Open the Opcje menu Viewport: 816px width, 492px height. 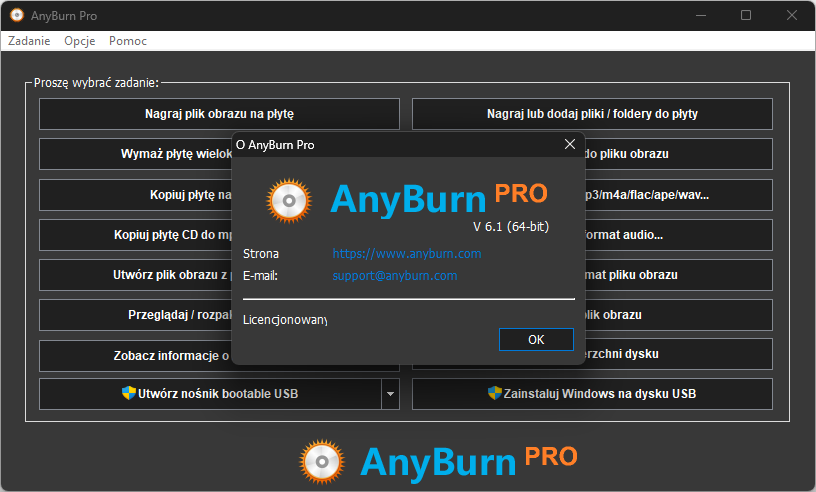[80, 41]
